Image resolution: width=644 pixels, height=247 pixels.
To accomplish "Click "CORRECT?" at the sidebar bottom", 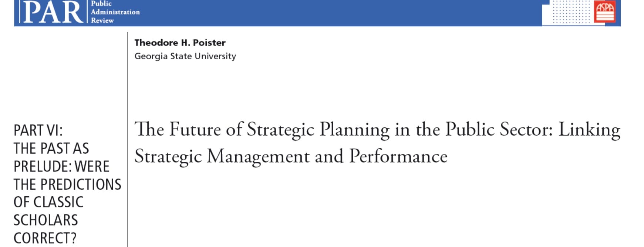I will (x=45, y=238).
